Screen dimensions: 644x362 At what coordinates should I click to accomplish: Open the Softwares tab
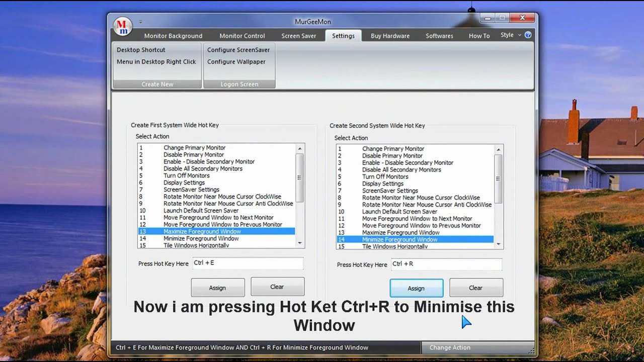(x=439, y=36)
